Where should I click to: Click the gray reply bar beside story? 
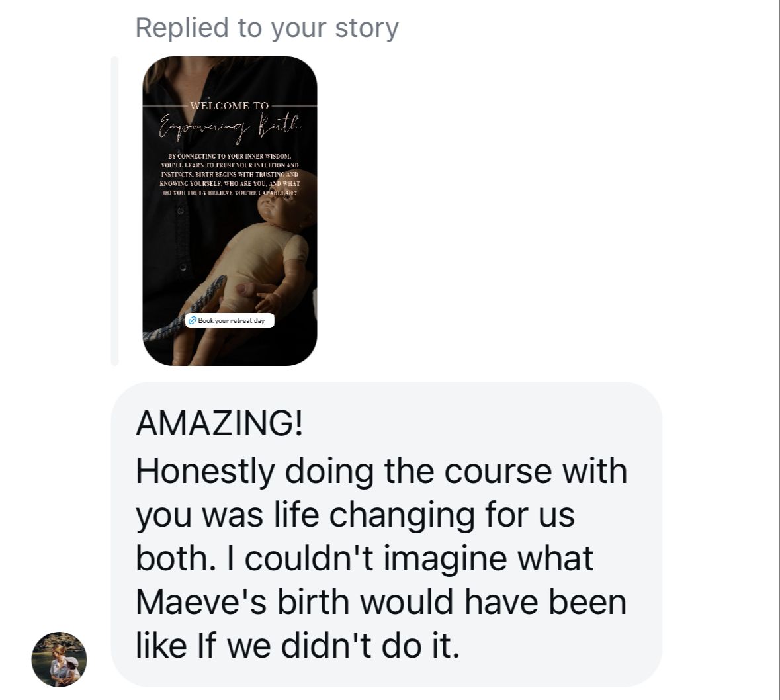(115, 211)
